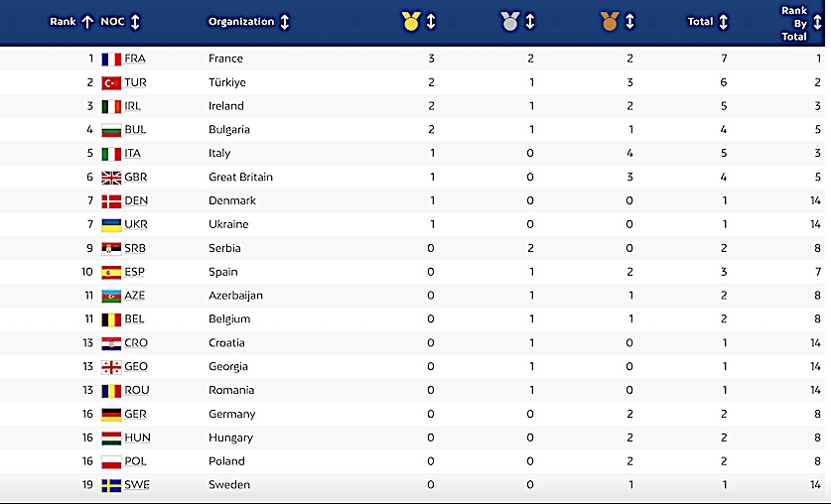Image resolution: width=831 pixels, height=504 pixels.
Task: Sort by Total medals column arrows
Action: coord(723,22)
